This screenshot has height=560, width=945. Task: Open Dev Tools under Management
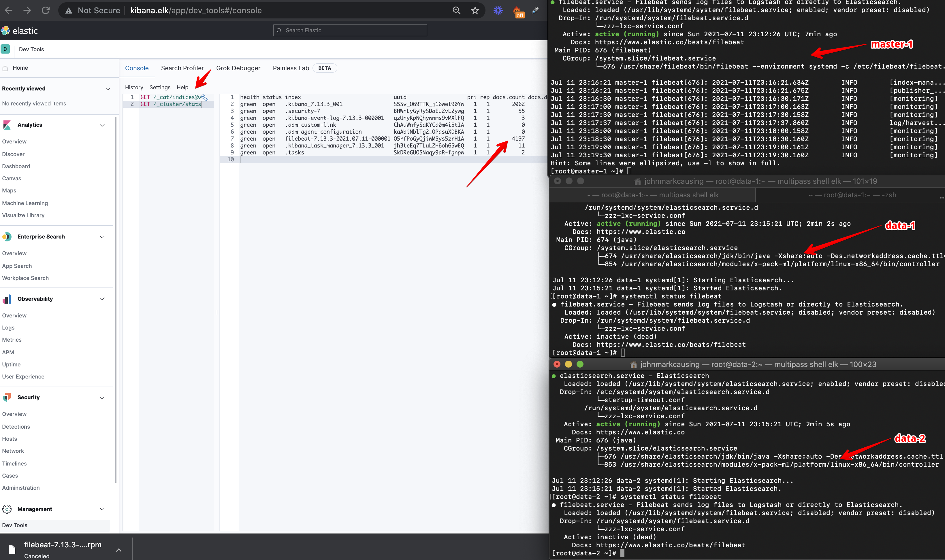(15, 525)
